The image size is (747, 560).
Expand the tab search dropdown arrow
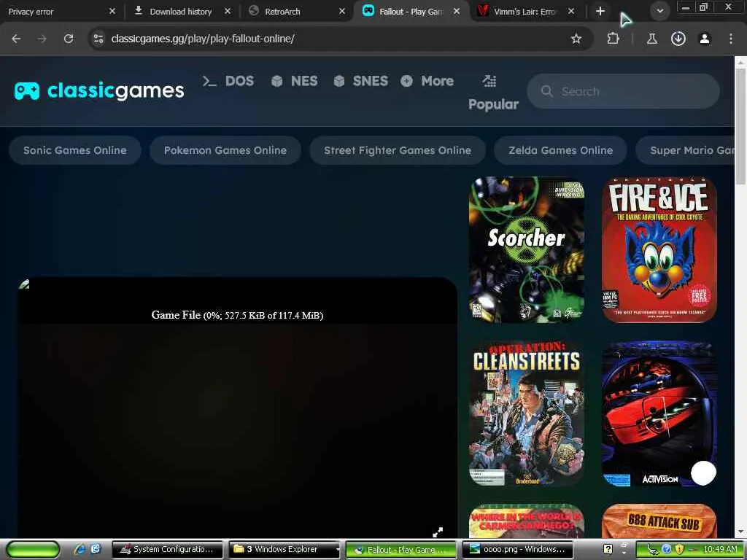659,11
